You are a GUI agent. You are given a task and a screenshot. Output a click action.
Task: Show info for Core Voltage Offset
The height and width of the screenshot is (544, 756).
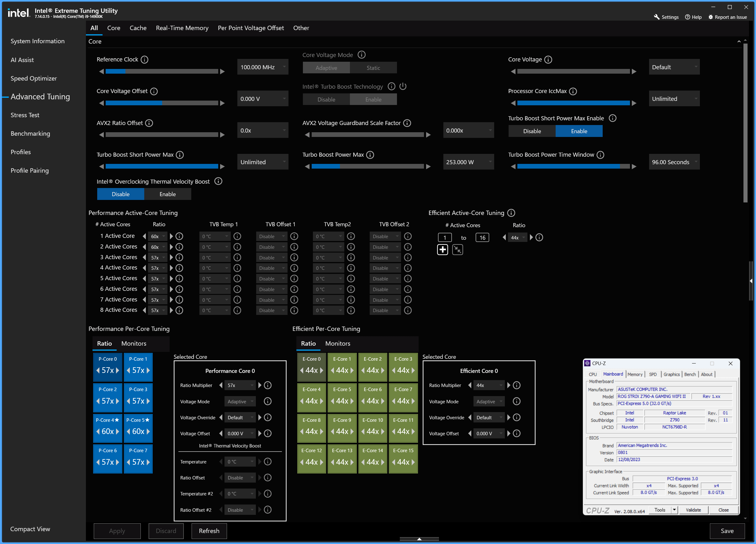pos(154,91)
